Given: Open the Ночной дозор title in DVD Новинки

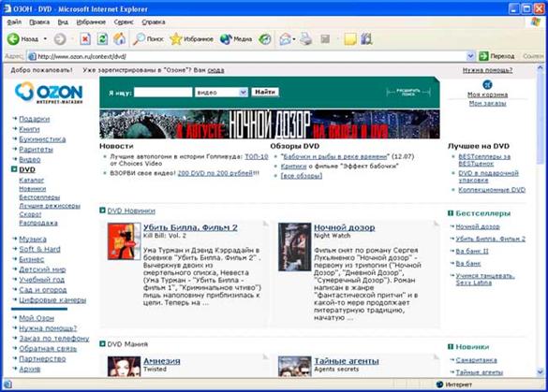Looking at the screenshot, I should click(x=344, y=227).
